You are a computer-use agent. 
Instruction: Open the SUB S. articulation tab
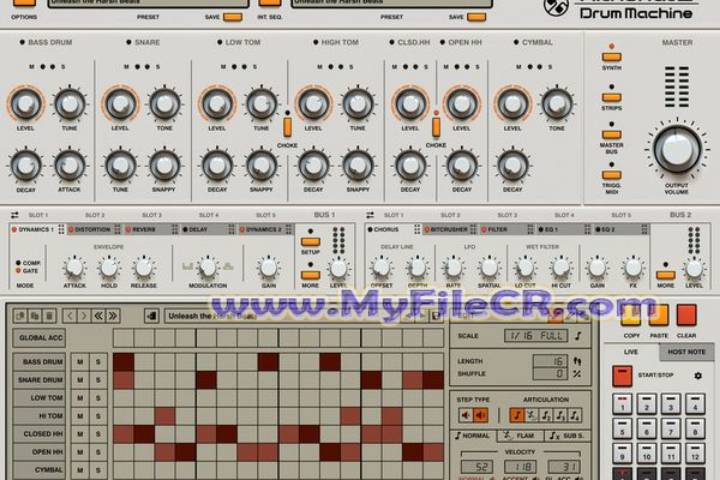tap(568, 435)
